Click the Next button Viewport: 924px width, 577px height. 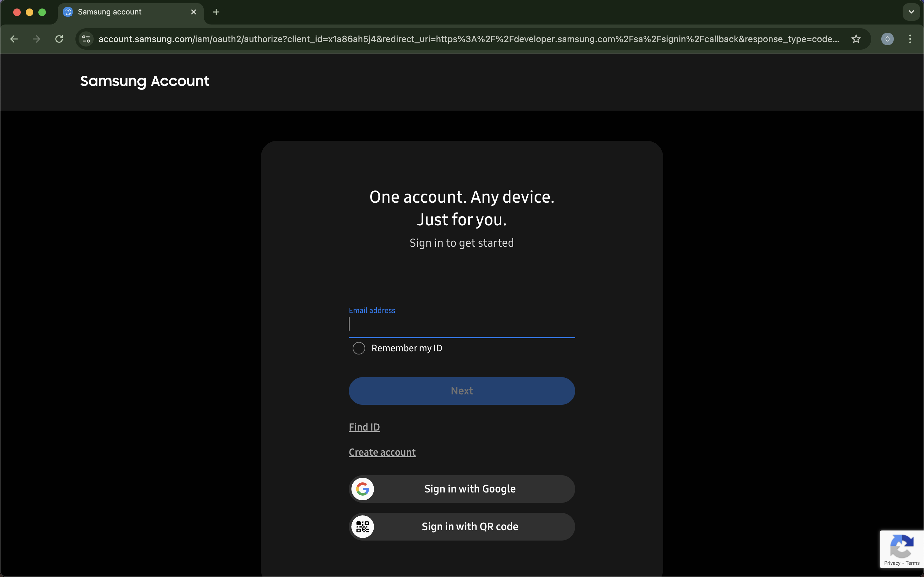462,391
